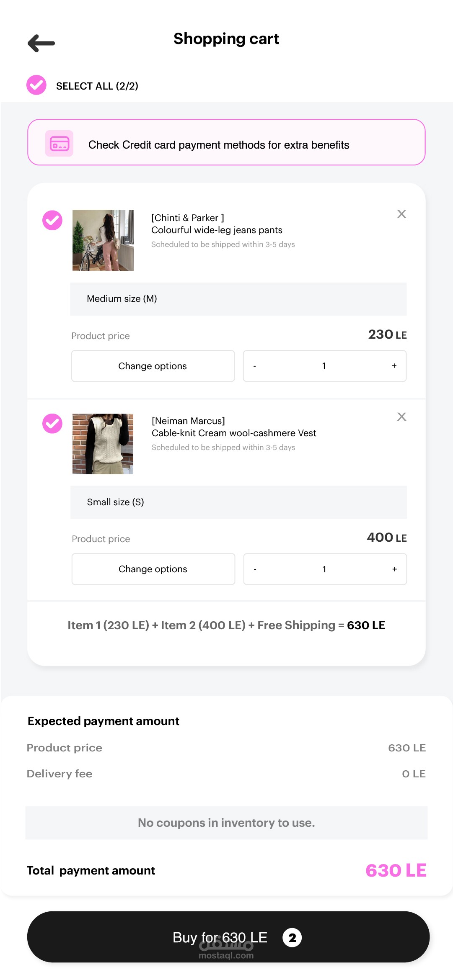This screenshot has height=980, width=453.
Task: Tap the no coupons in inventory bar
Action: coord(226,823)
